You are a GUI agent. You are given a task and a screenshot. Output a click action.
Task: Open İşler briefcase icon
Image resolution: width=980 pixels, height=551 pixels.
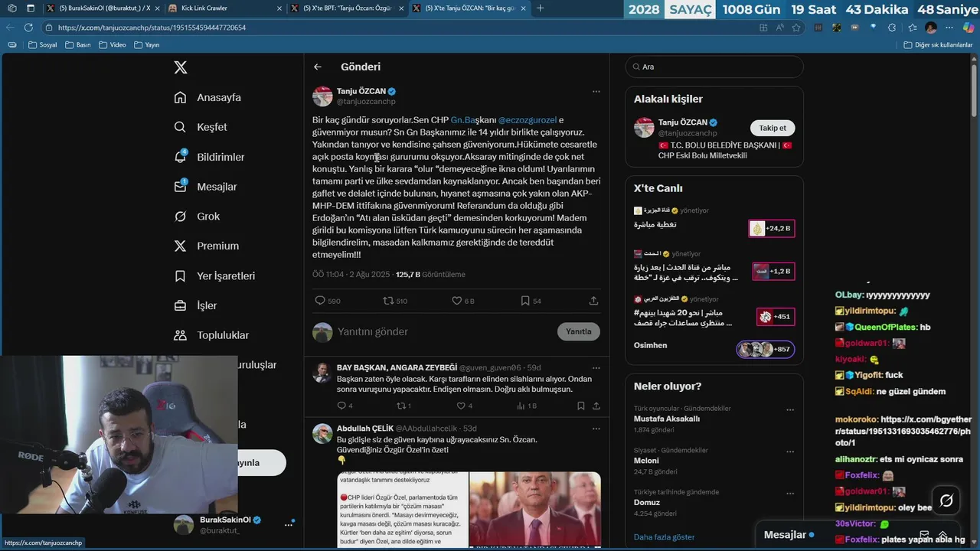[x=180, y=305]
